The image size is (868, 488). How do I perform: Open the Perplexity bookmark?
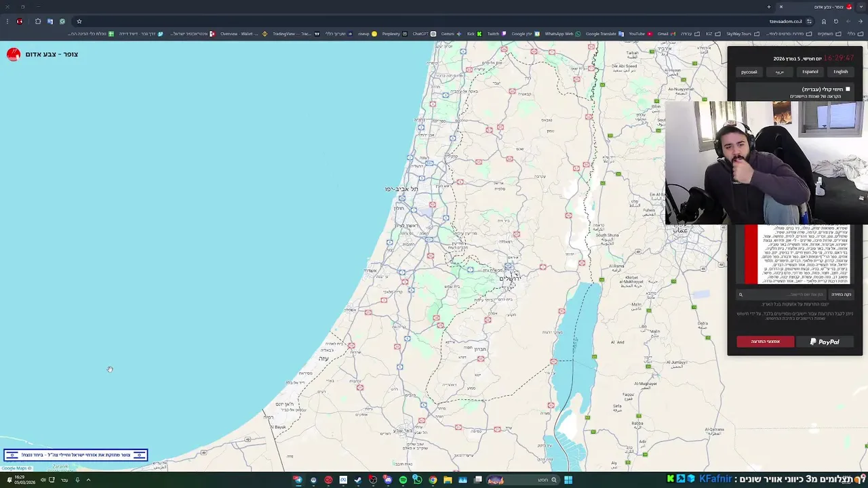click(395, 34)
